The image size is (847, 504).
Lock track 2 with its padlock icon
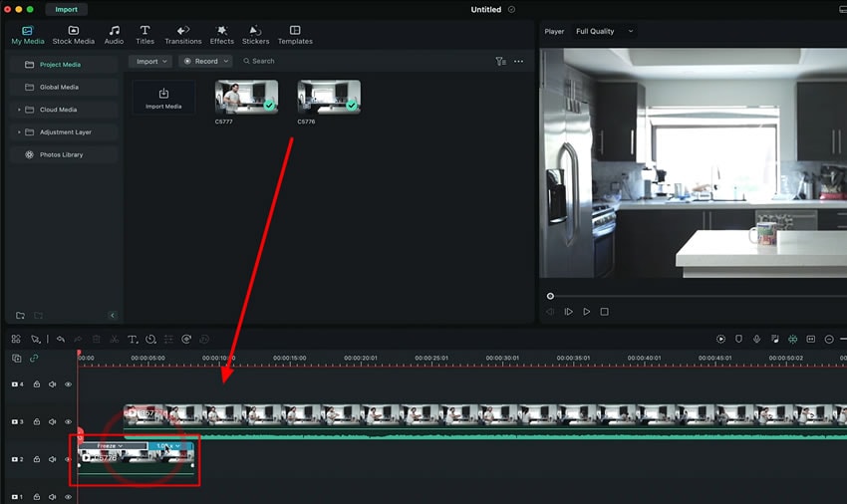(x=37, y=460)
